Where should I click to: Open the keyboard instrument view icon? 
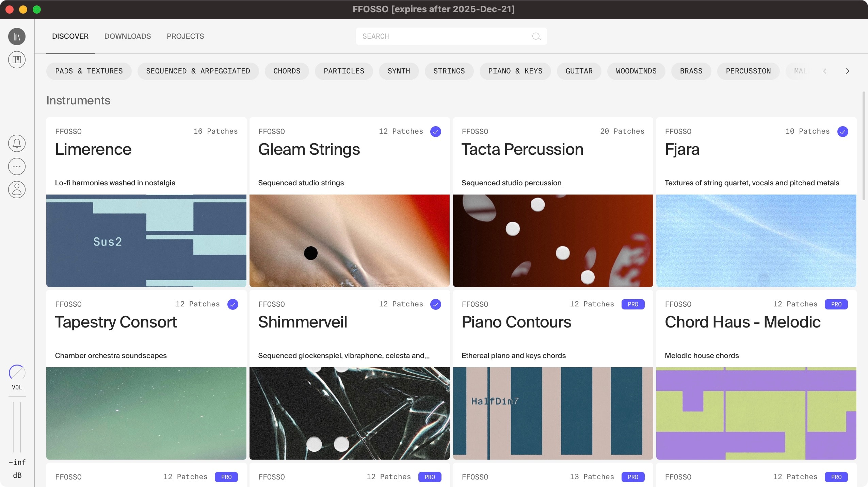pos(17,60)
